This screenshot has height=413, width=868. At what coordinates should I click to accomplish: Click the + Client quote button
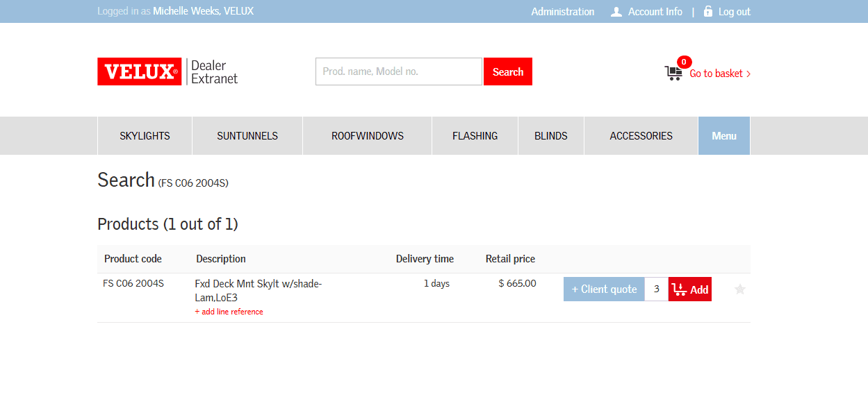[x=604, y=289]
